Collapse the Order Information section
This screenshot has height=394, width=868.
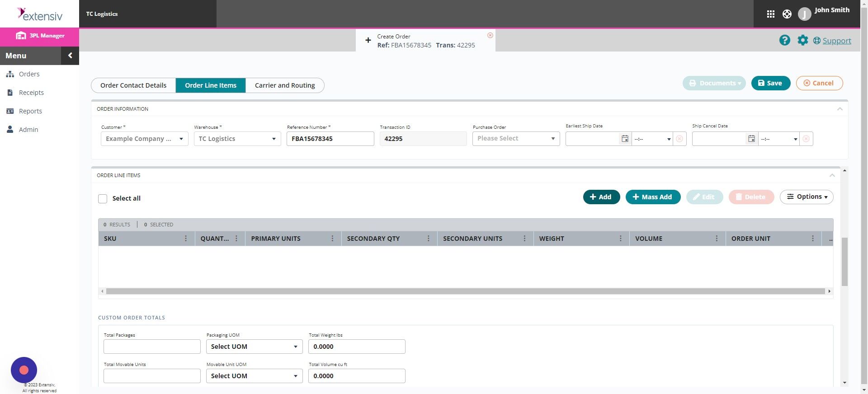coord(840,109)
